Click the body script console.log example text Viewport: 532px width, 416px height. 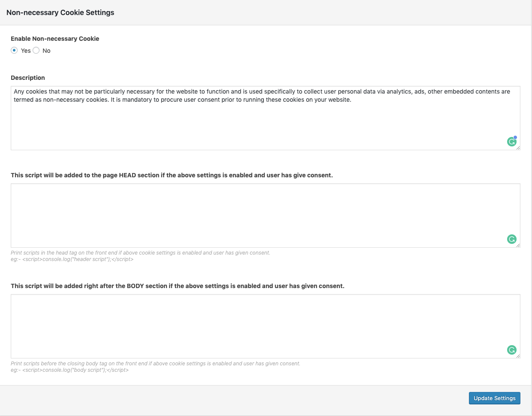[x=70, y=370]
